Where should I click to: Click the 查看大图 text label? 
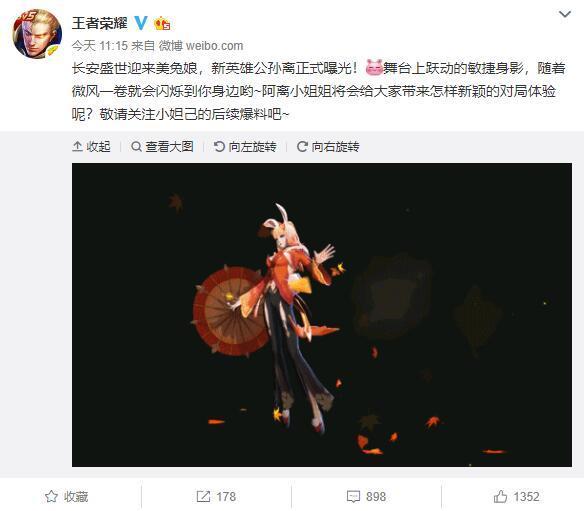(x=169, y=147)
